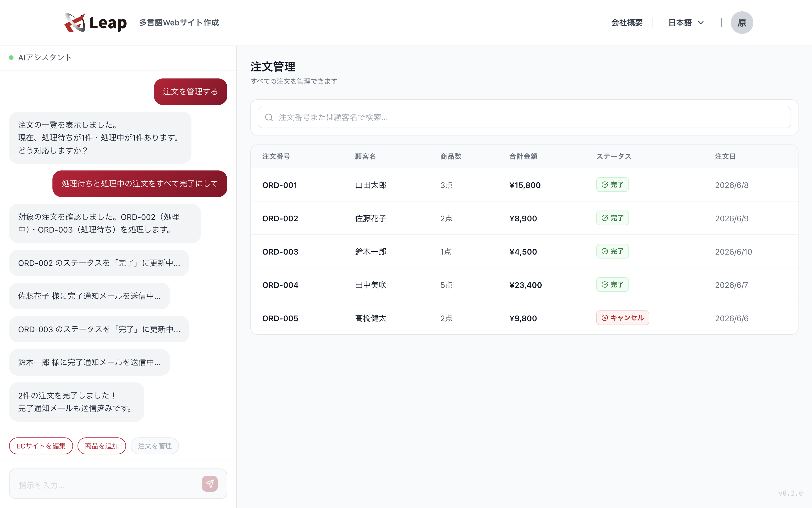Click the 完了 status badge for ORD-002

pyautogui.click(x=612, y=218)
